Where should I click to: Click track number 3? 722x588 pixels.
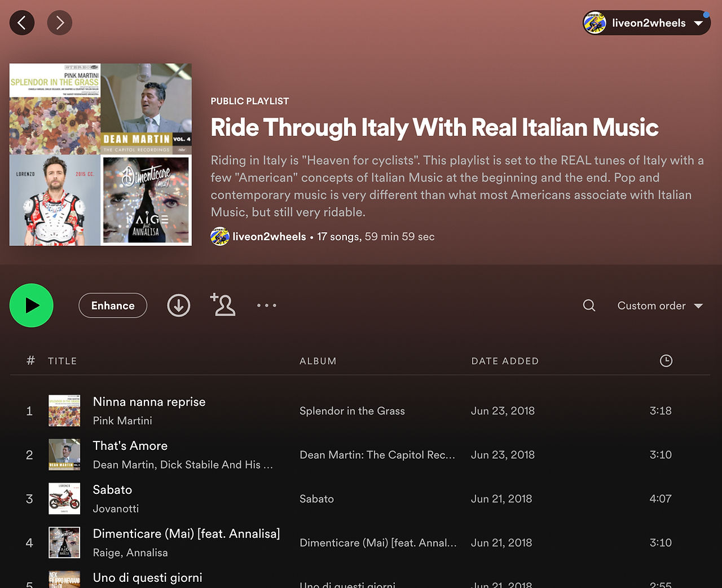tap(29, 499)
